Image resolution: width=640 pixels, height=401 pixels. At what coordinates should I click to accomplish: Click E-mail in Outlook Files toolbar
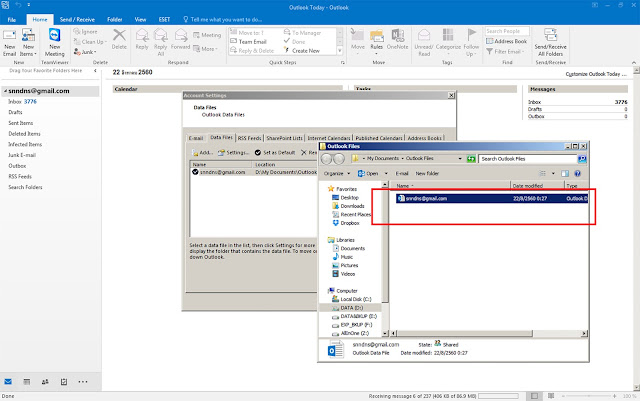pos(402,174)
